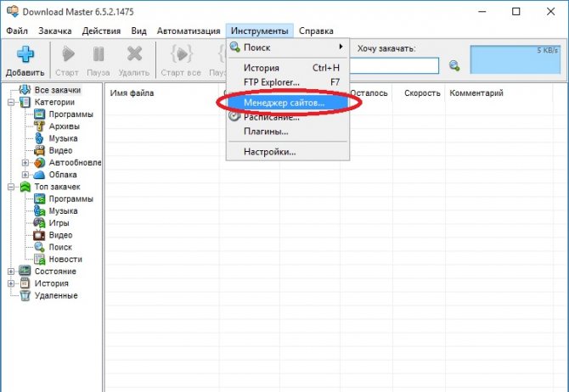
Task: Choose Настройки menu entry
Action: coord(288,152)
